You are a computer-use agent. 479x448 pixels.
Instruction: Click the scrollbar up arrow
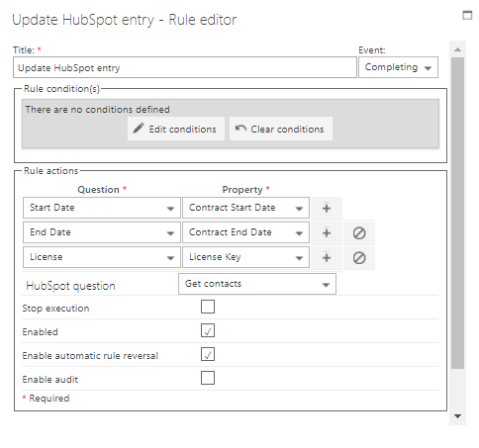[x=457, y=49]
